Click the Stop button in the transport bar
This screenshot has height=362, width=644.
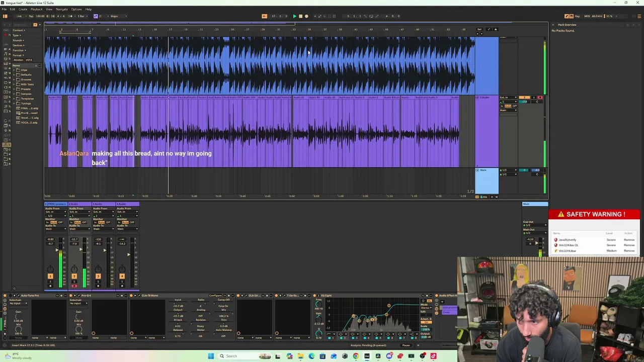point(300,16)
